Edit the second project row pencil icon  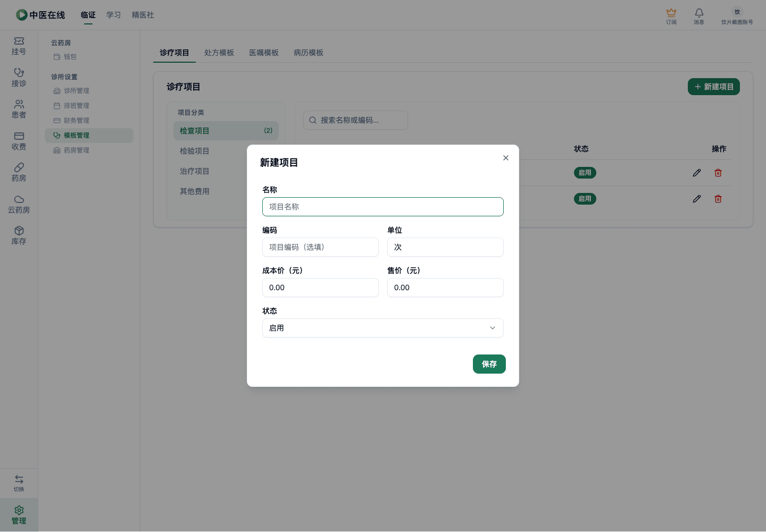click(x=697, y=199)
